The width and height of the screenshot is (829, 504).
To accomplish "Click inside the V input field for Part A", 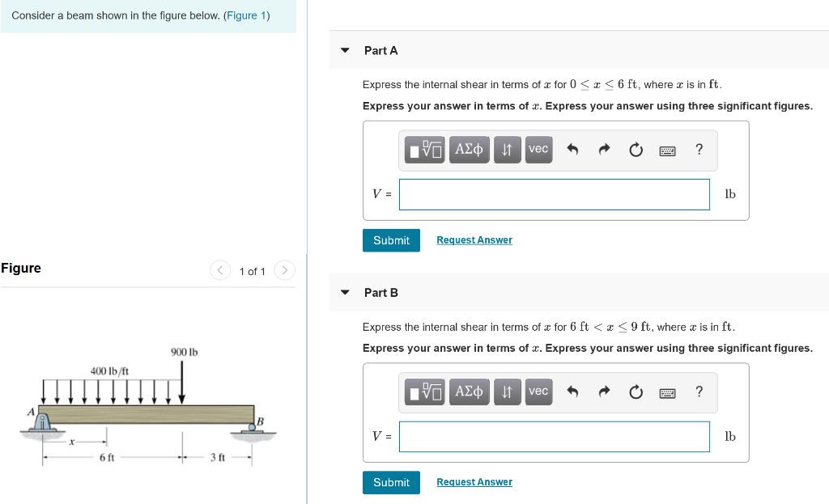I will 554,194.
